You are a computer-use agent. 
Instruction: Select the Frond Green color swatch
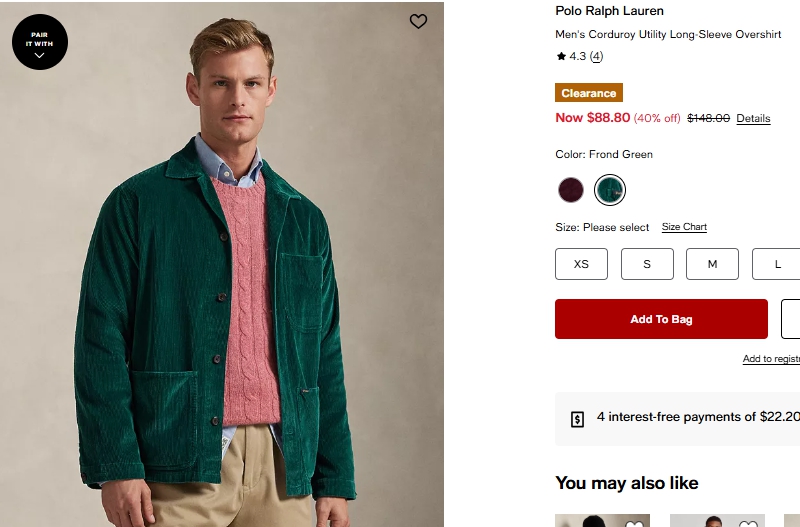610,189
